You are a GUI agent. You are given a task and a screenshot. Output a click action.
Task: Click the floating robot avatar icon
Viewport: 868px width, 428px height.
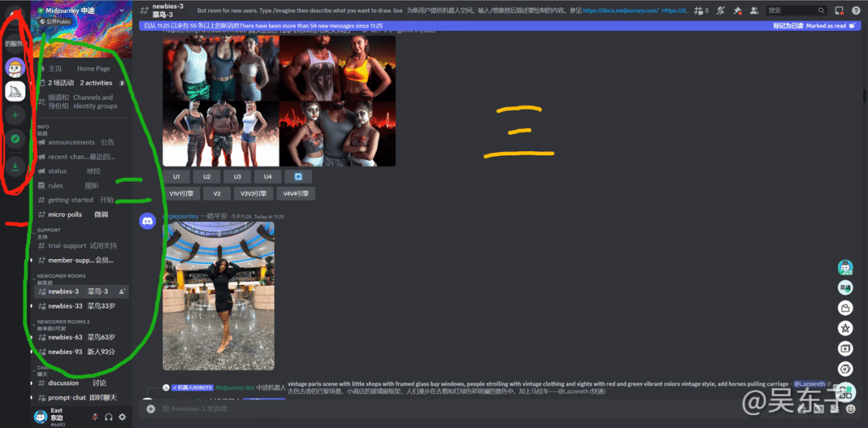point(845,267)
